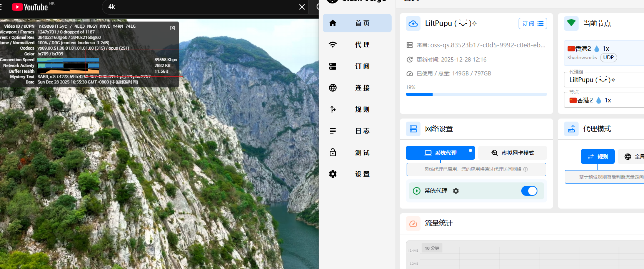Screen dimensions: 644x269
Task: Open the 订阅 subscriptions sidebar item
Action: [357, 66]
